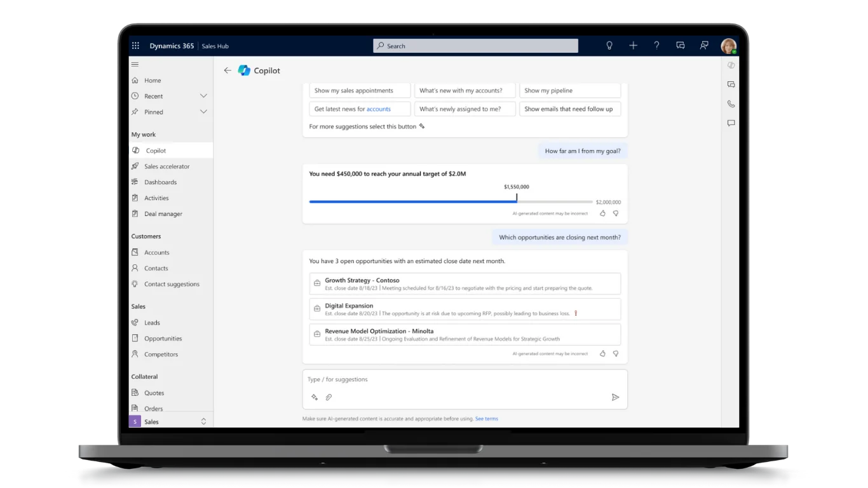868x488 pixels.
Task: Open phone dialer icon in right pane
Action: [x=731, y=104]
